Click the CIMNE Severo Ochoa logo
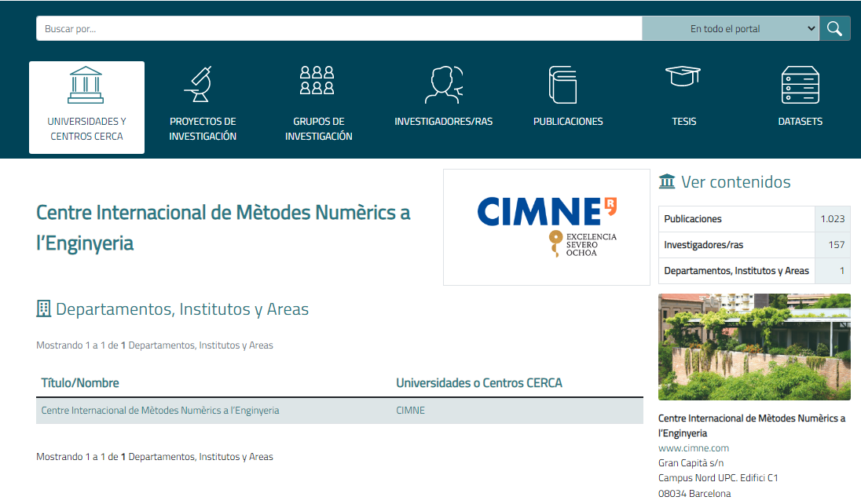This screenshot has width=861, height=504. 547,227
